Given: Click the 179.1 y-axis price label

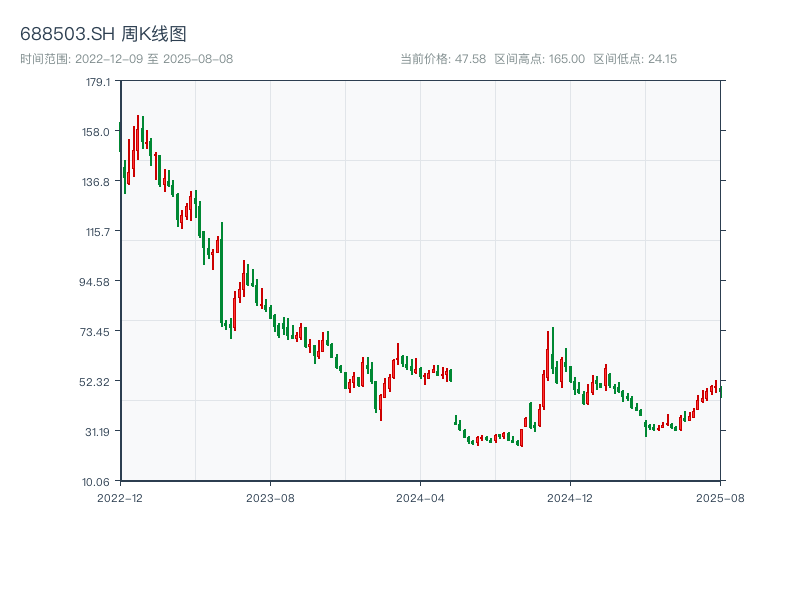Looking at the screenshot, I should 98,82.
